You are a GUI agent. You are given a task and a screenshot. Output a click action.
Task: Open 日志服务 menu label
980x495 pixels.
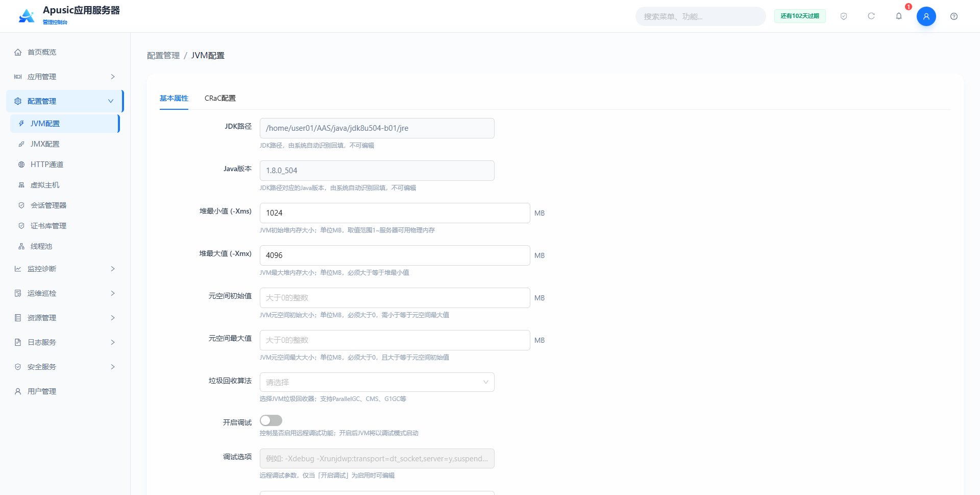[x=42, y=342]
